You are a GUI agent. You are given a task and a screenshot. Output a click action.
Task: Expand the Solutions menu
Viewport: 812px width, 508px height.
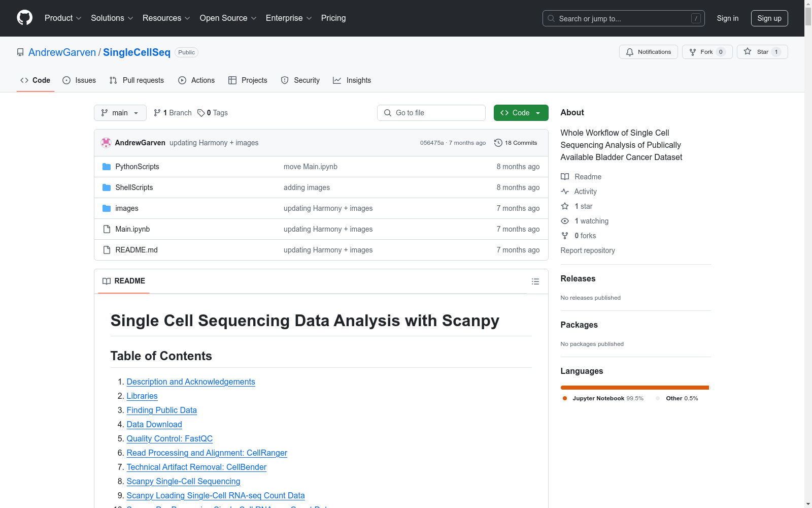click(x=112, y=18)
